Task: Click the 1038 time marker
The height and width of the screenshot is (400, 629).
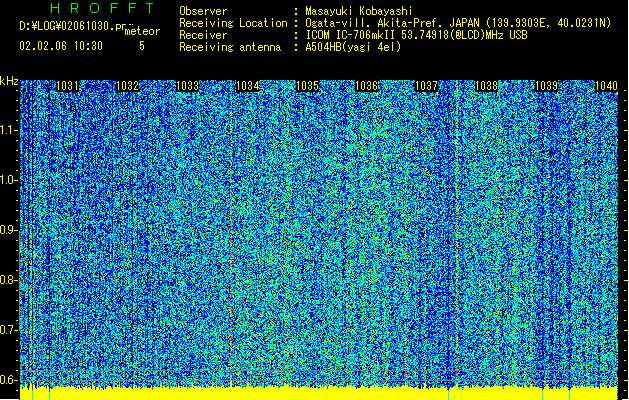Action: (486, 85)
